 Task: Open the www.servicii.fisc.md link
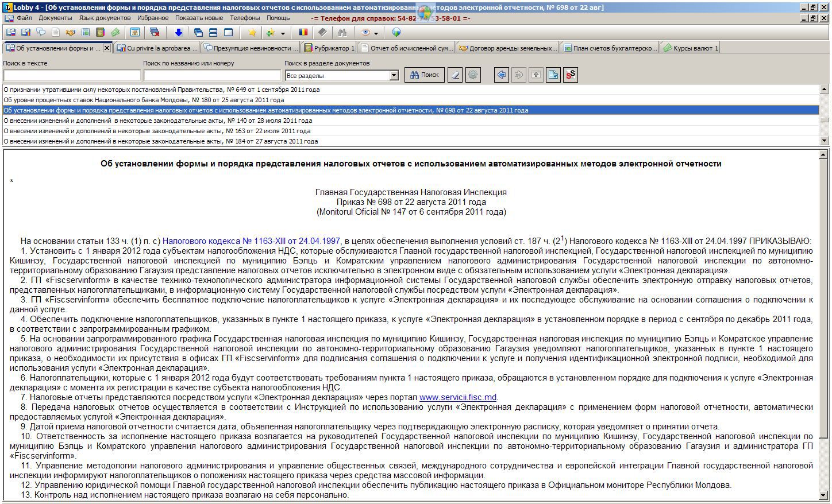(458, 397)
